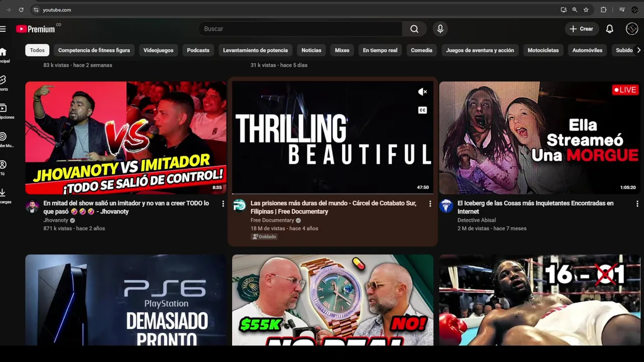Open browser profile icon
Viewport: 644px width, 362px height.
(635, 10)
